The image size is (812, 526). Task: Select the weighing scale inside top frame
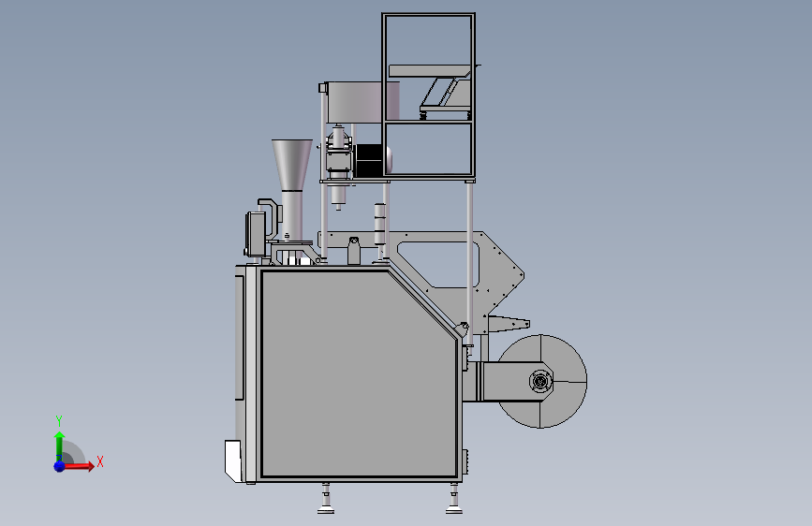[446, 99]
